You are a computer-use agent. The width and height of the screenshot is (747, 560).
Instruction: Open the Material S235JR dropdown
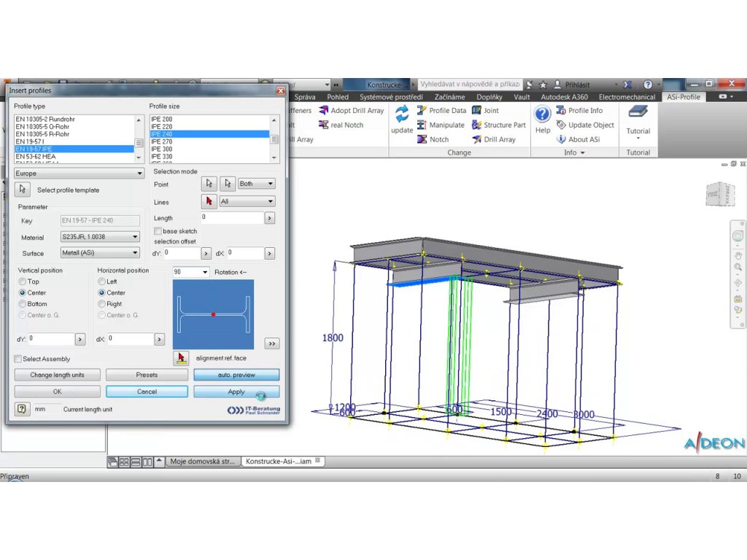pos(99,237)
